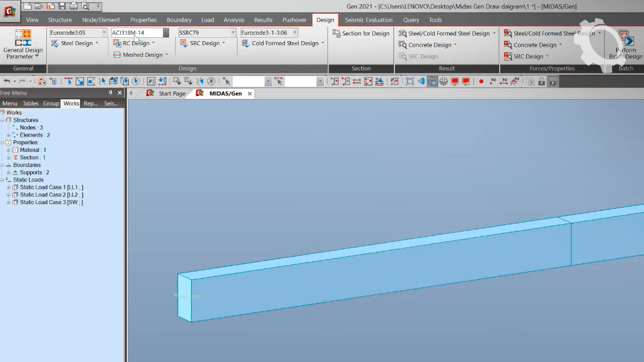Image resolution: width=644 pixels, height=362 pixels.
Task: Switch to Menu tab in Tree Menu
Action: (x=10, y=104)
